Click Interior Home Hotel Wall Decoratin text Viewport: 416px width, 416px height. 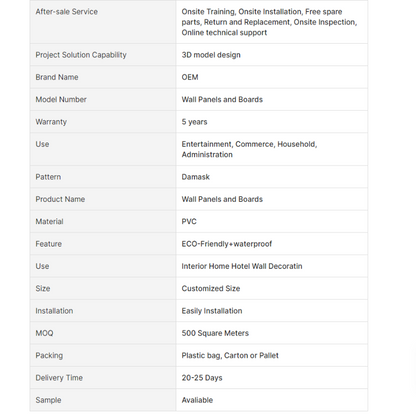pyautogui.click(x=242, y=266)
